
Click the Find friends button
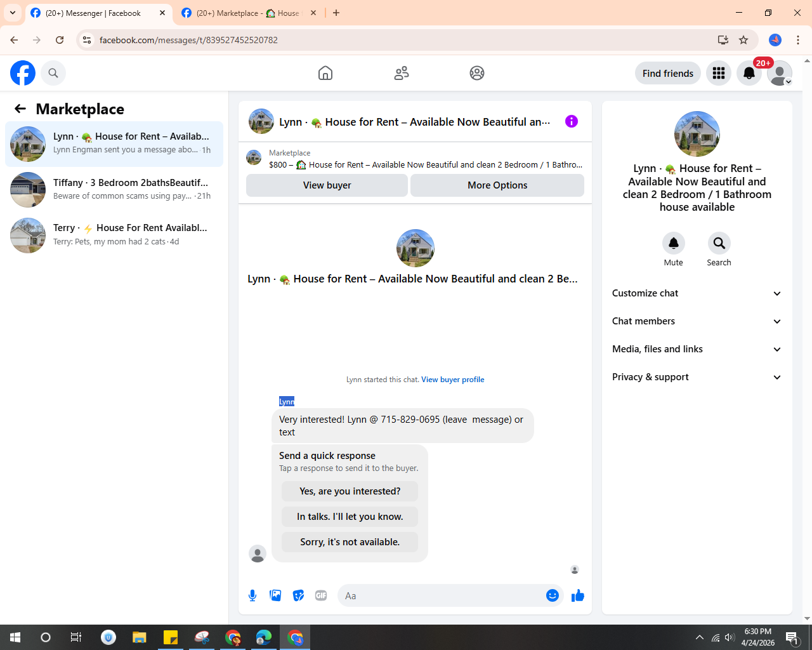point(668,73)
